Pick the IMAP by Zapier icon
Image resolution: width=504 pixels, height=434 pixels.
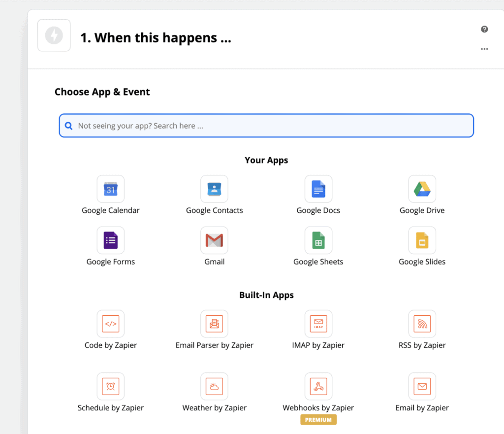click(x=318, y=324)
